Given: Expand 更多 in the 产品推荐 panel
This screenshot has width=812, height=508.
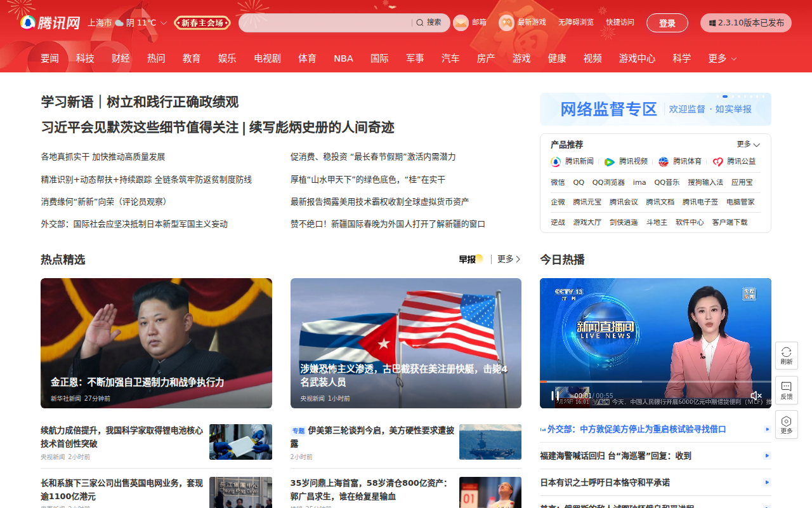Looking at the screenshot, I should click(x=748, y=144).
